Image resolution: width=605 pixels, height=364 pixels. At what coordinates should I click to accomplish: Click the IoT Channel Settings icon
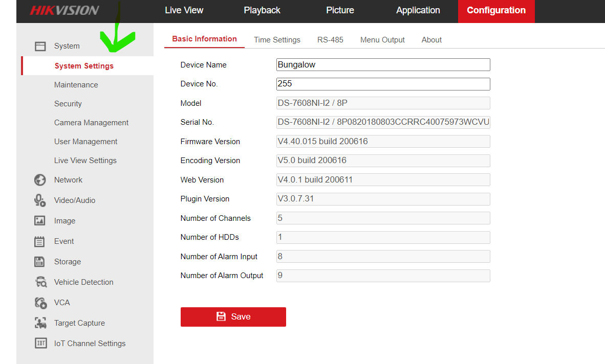[40, 344]
